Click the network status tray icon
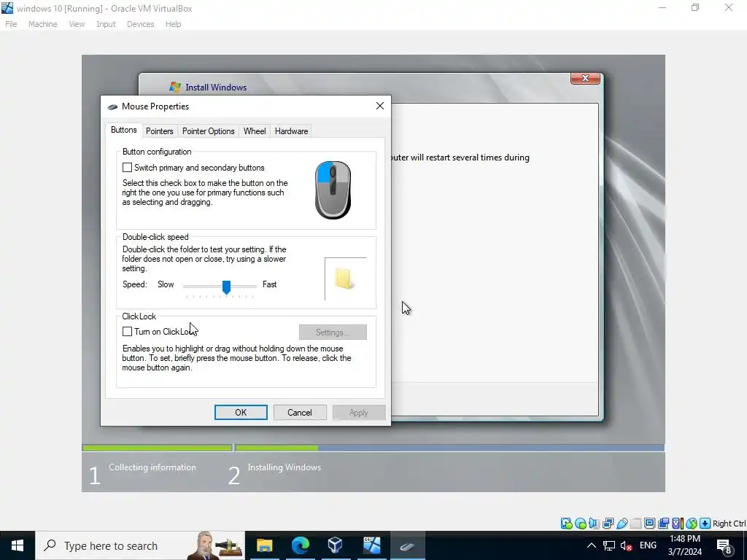 (609, 545)
